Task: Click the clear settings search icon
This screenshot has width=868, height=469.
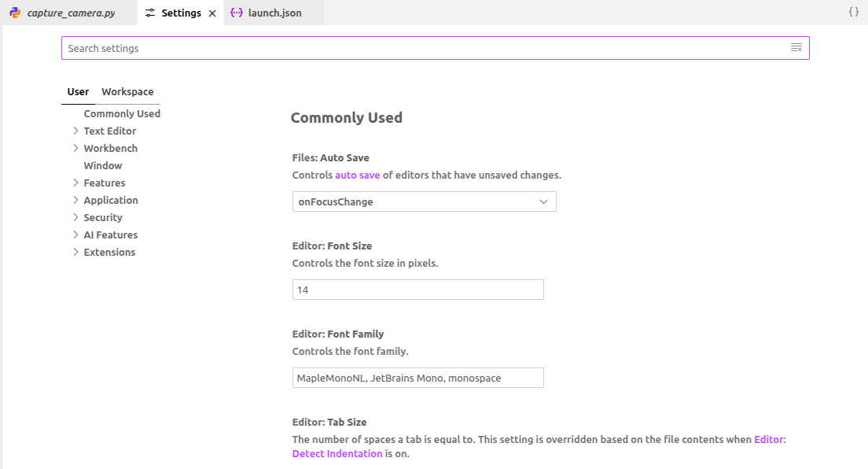Action: point(796,48)
